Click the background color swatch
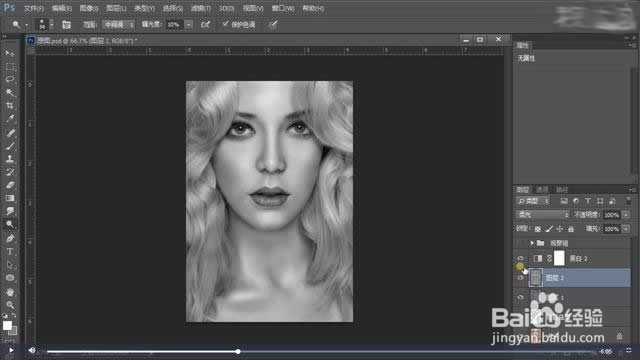 pyautogui.click(x=14, y=331)
